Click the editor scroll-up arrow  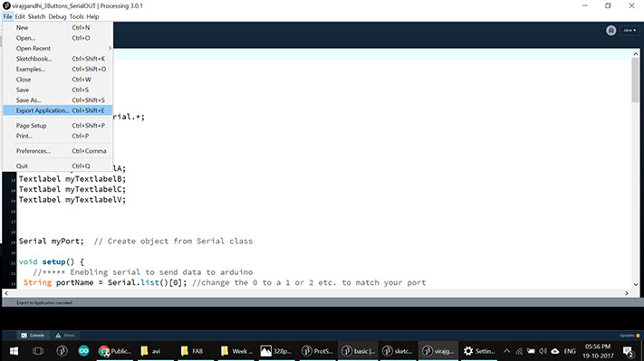[x=635, y=53]
